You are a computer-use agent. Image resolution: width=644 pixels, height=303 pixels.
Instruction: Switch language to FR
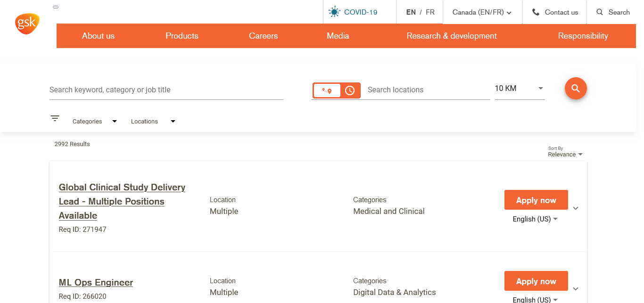click(x=430, y=12)
